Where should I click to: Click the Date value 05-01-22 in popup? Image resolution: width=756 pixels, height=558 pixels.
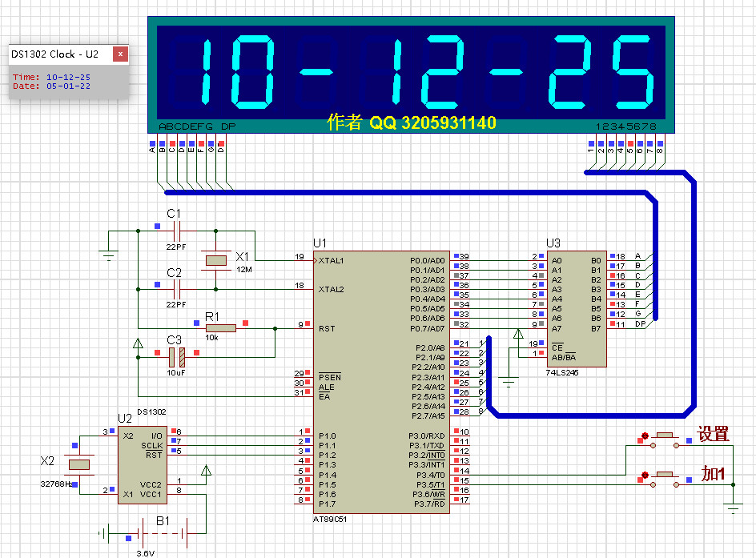click(68, 86)
